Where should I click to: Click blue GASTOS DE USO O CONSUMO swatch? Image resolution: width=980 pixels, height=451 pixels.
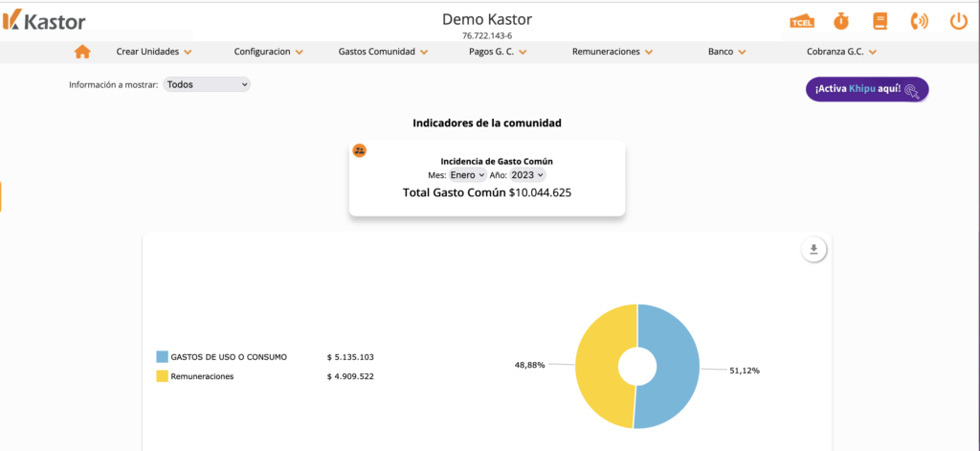coord(162,357)
